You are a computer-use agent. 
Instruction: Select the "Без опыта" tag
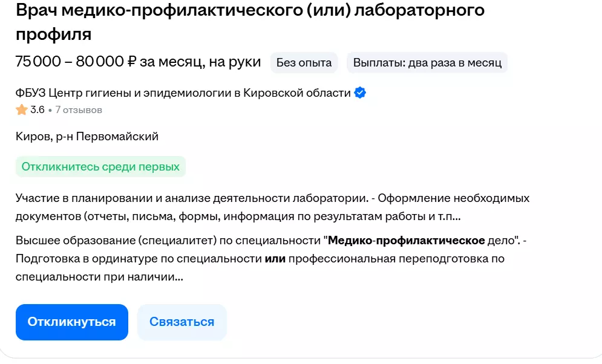[304, 62]
